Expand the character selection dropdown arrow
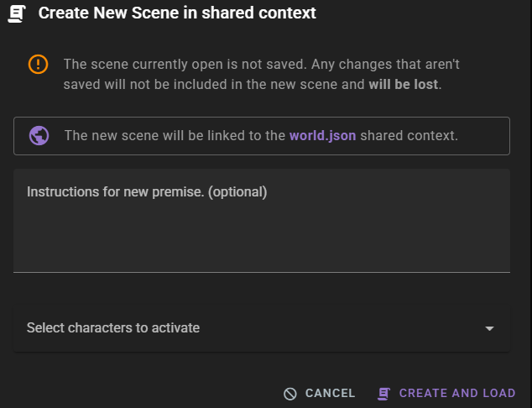Image resolution: width=532 pixels, height=408 pixels. coord(490,328)
